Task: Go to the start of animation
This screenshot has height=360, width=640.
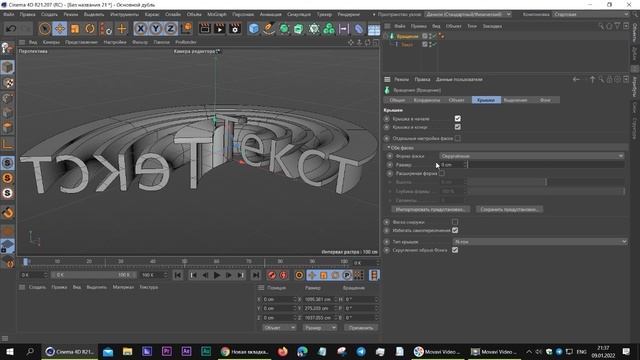Action: click(x=178, y=275)
